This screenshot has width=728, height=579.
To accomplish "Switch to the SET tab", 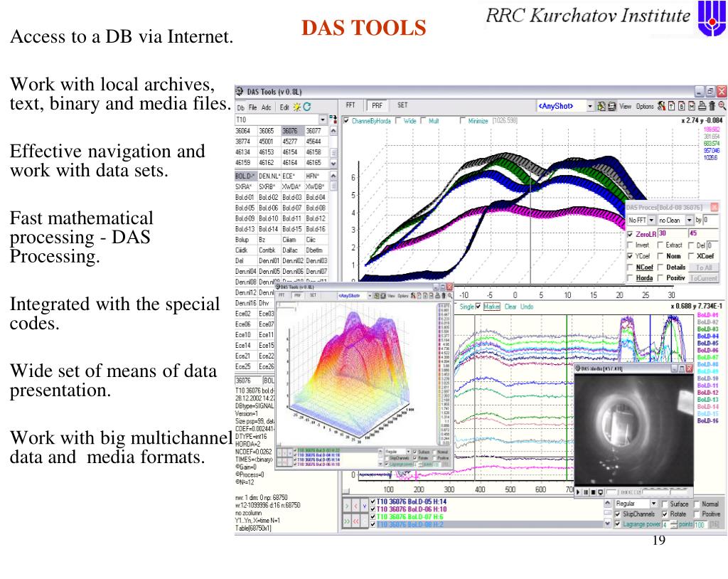I will 402,105.
